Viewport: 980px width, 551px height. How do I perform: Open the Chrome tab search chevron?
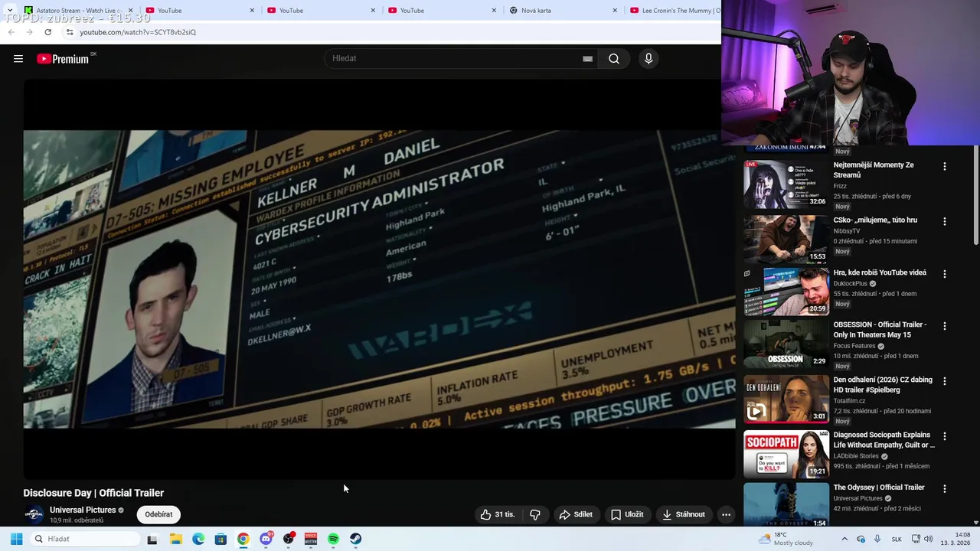coord(8,10)
